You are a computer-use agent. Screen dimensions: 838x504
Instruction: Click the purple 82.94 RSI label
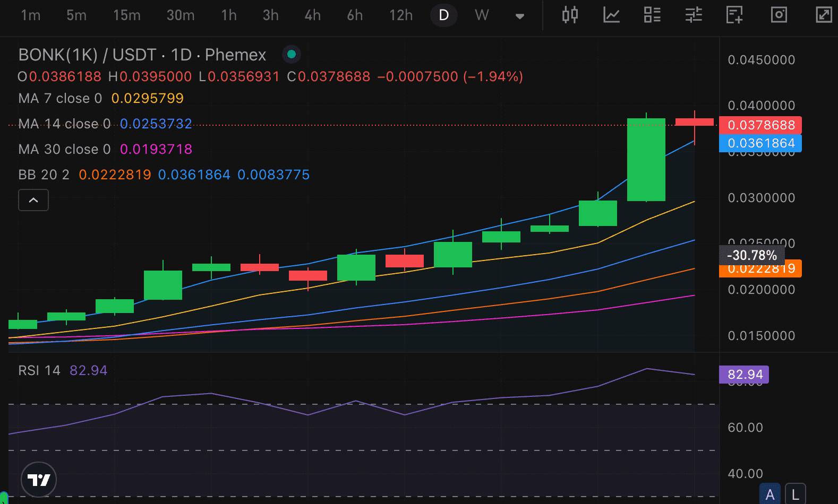(744, 375)
